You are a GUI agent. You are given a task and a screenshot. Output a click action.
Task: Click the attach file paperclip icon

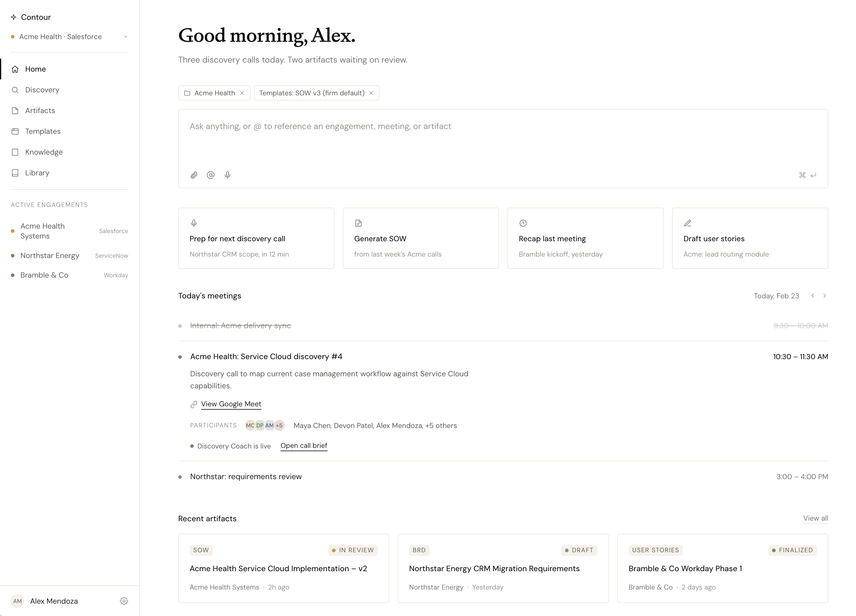pyautogui.click(x=194, y=175)
